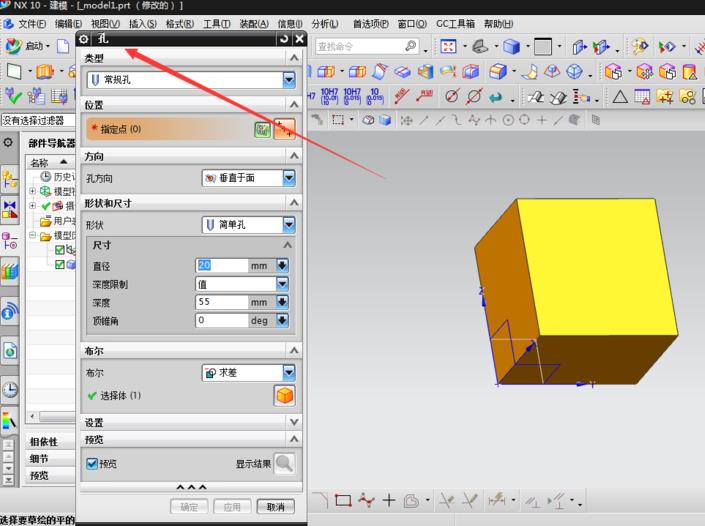Open the 求差 boolean dropdown
Screen dimensions: 705x526
[x=248, y=372]
